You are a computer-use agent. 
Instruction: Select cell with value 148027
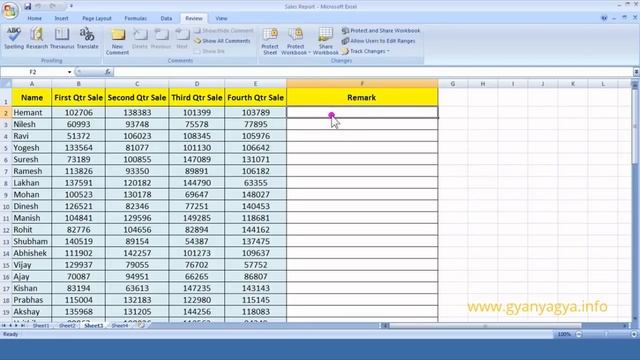coord(256,195)
